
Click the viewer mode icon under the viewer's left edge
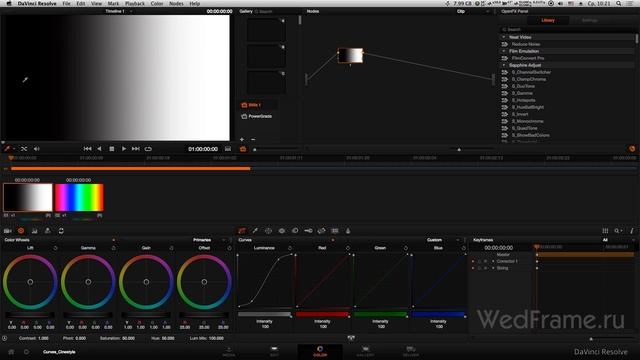(x=7, y=149)
